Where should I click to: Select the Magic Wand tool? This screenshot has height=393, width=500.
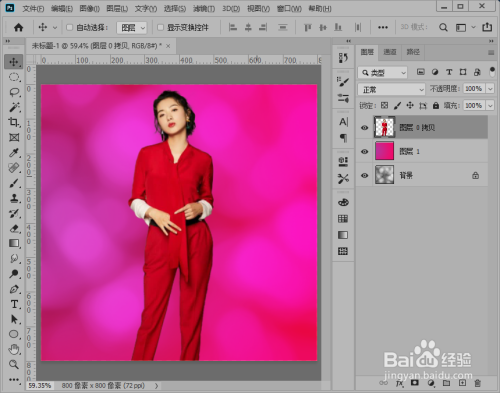coord(14,107)
